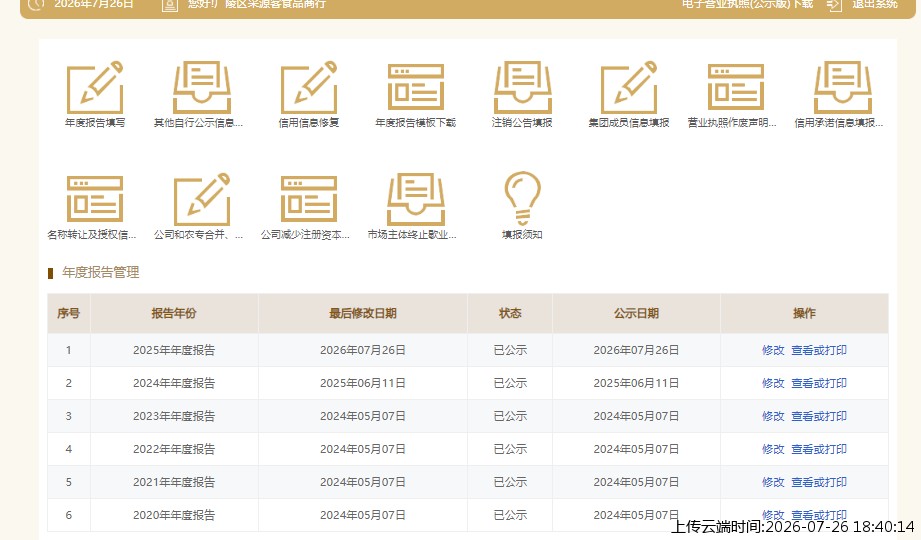Image resolution: width=921 pixels, height=540 pixels.
Task: Select the 2023年年度报告 cell
Action: (174, 416)
